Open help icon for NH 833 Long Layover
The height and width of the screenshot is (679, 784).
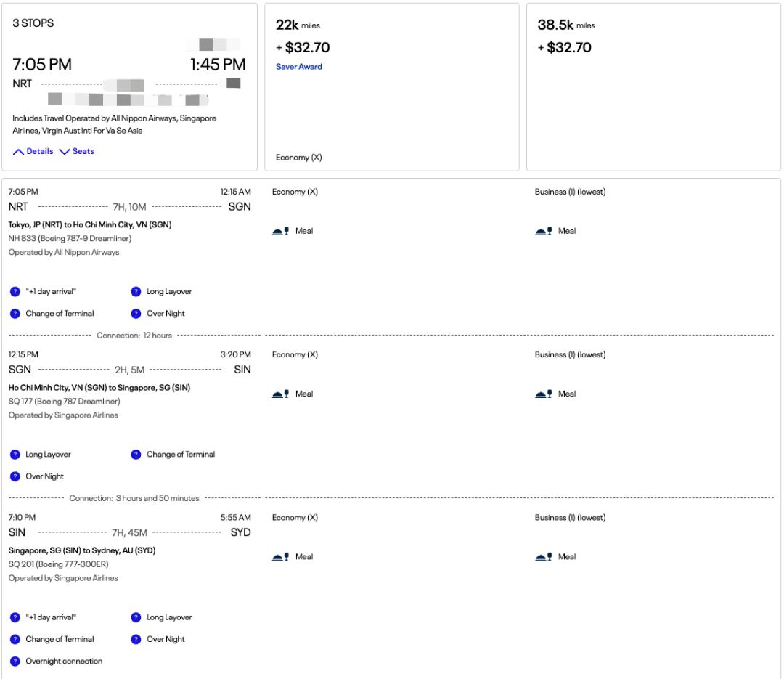point(136,292)
